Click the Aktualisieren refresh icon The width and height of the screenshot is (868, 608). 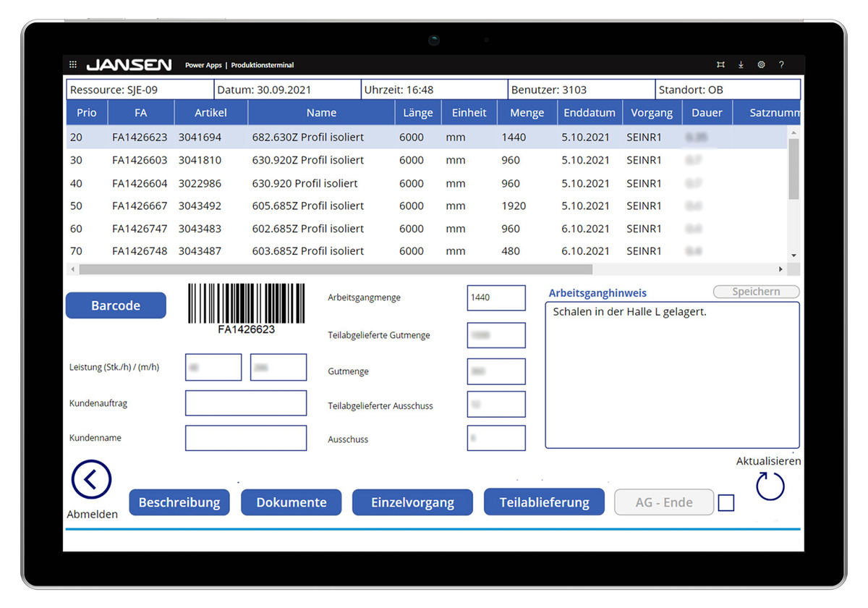[769, 487]
